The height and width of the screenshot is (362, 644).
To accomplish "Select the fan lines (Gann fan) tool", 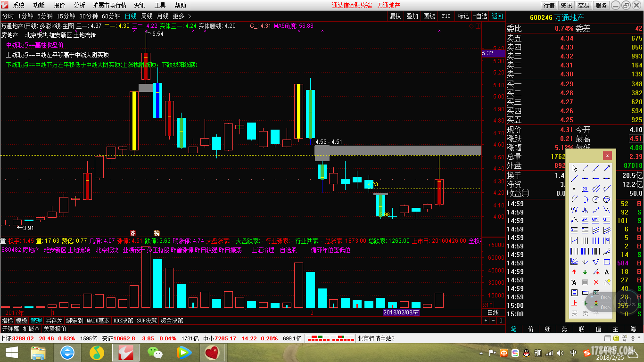I will pos(574,262).
